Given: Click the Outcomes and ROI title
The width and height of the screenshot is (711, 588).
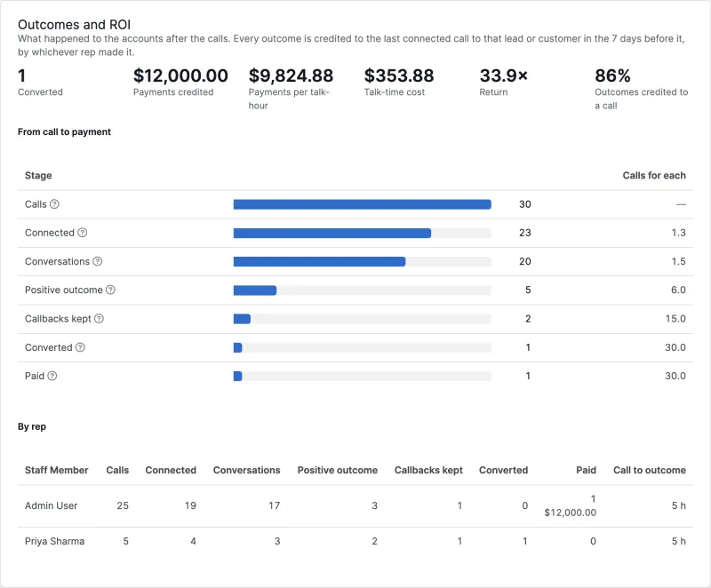Looking at the screenshot, I should coord(75,25).
